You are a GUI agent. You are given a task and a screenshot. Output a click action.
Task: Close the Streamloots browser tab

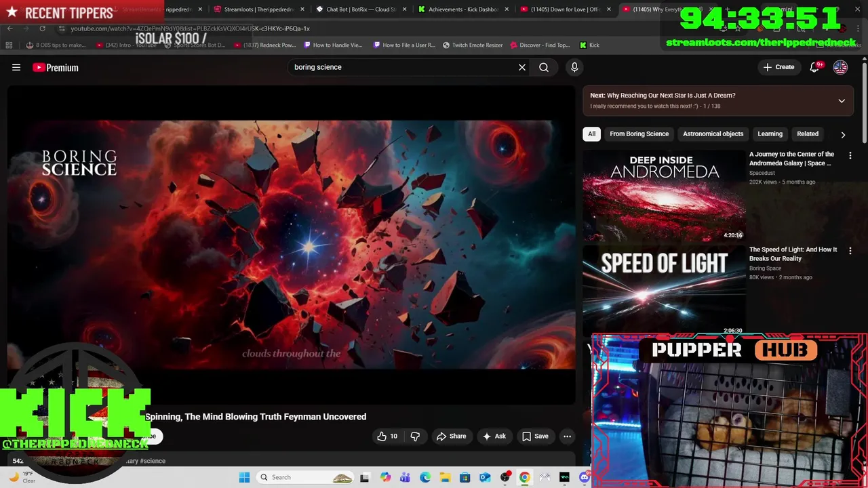click(x=302, y=9)
